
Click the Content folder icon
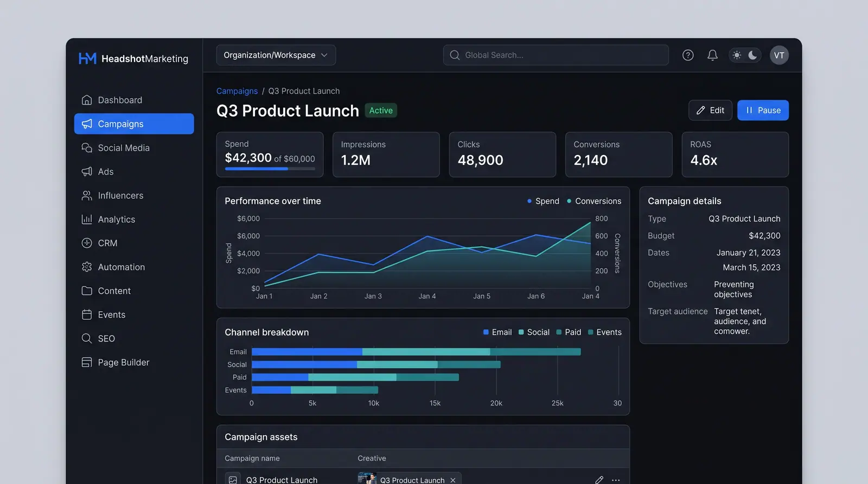coord(87,291)
